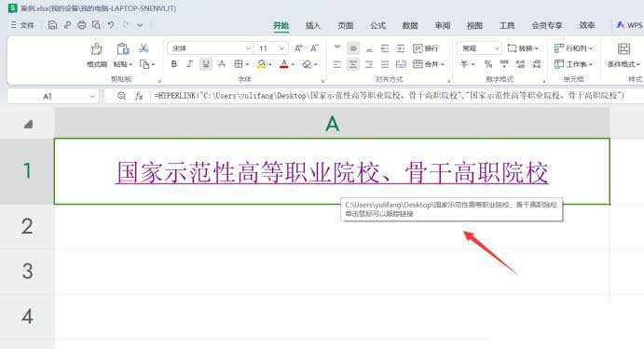This screenshot has width=644, height=349.
Task: Open the 工作表 worksheet menu
Action: pos(573,64)
